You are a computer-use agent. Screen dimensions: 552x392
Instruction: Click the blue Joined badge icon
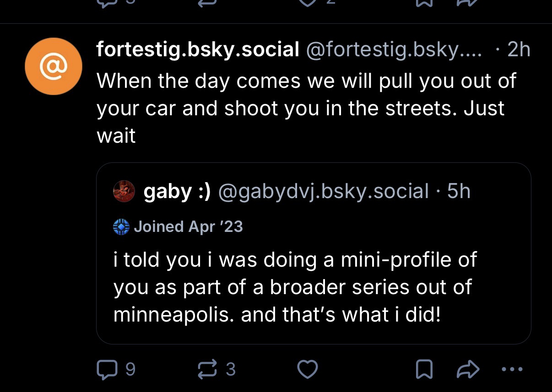tap(121, 227)
